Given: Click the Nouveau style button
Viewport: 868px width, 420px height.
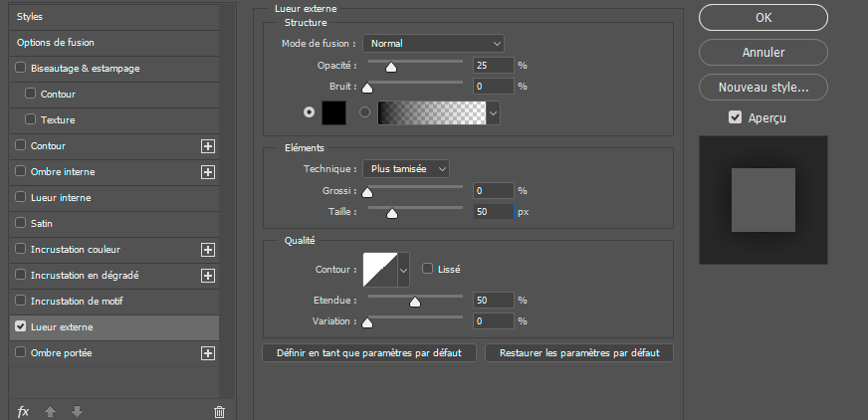Looking at the screenshot, I should coord(762,87).
